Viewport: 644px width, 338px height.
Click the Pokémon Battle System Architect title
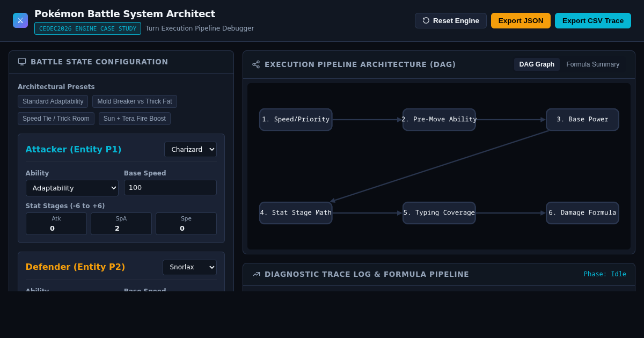(x=125, y=14)
